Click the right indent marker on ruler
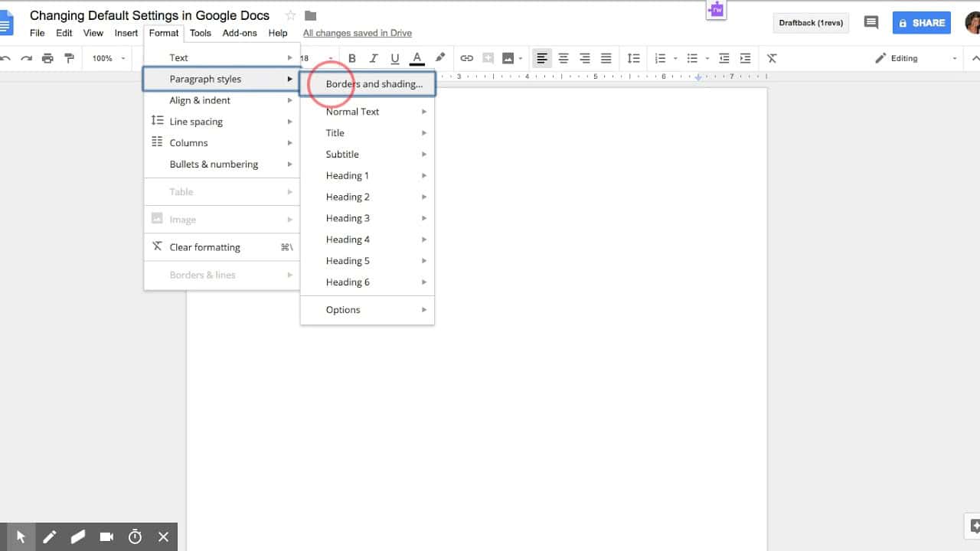The height and width of the screenshot is (551, 980). pyautogui.click(x=698, y=77)
